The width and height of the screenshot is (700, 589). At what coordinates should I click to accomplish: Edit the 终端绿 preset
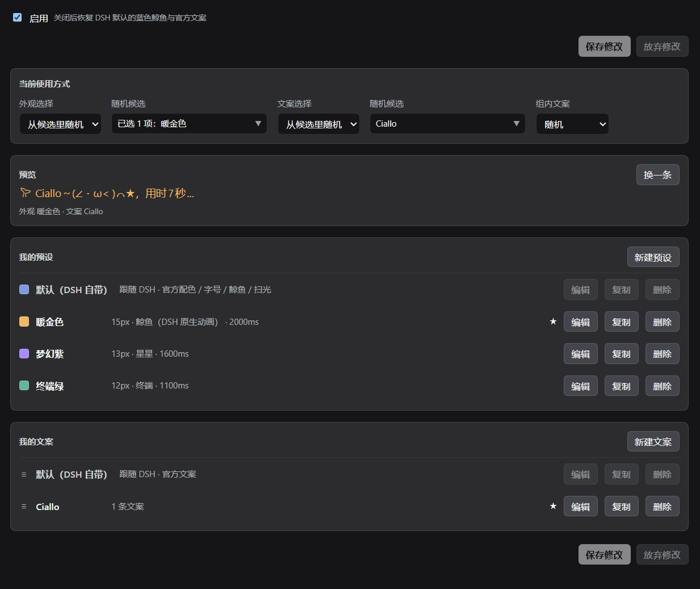(x=580, y=386)
